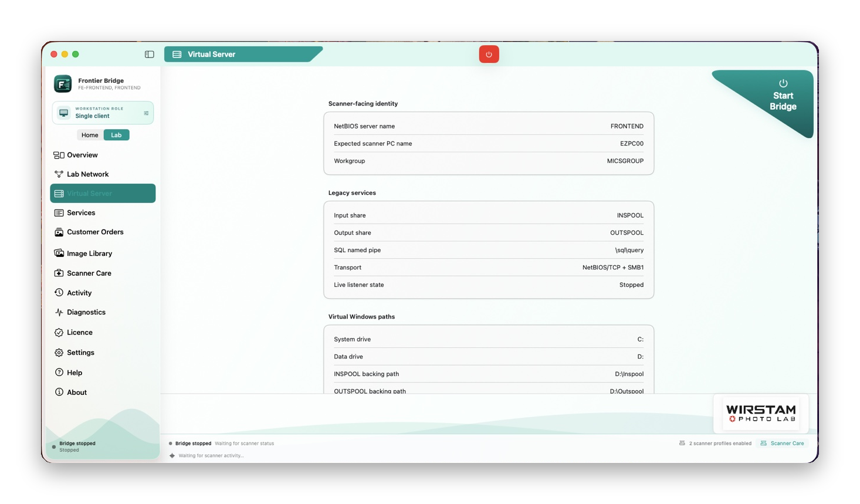Viewport: 860px width, 504px height.
Task: Click the D:\Inspool backing path value
Action: (x=629, y=374)
